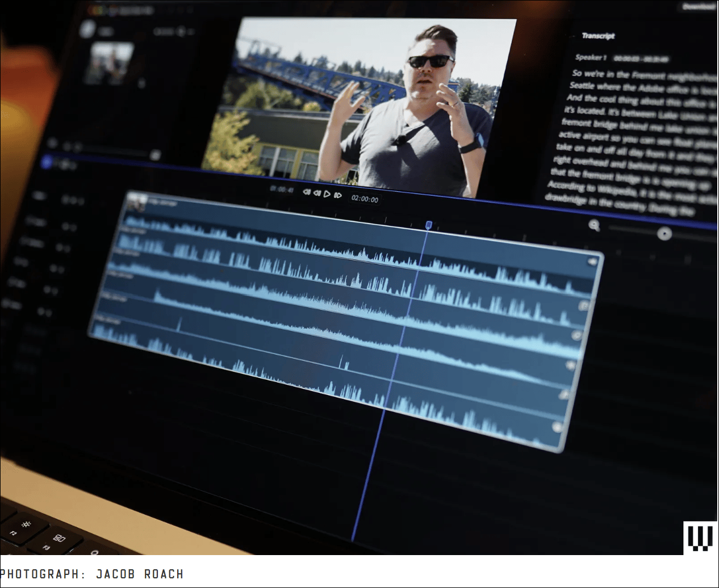Image resolution: width=719 pixels, height=588 pixels.
Task: Click the step-forward frame button
Action: pos(338,195)
